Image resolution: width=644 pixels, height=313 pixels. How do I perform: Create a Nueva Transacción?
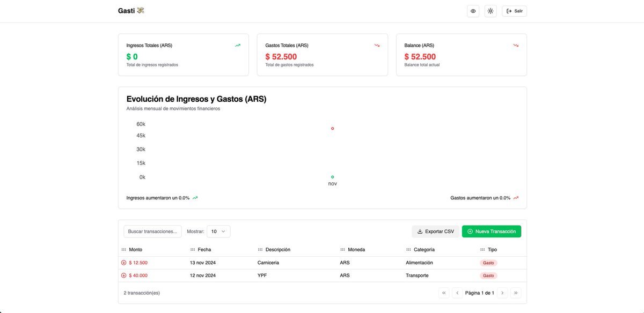[491, 232]
